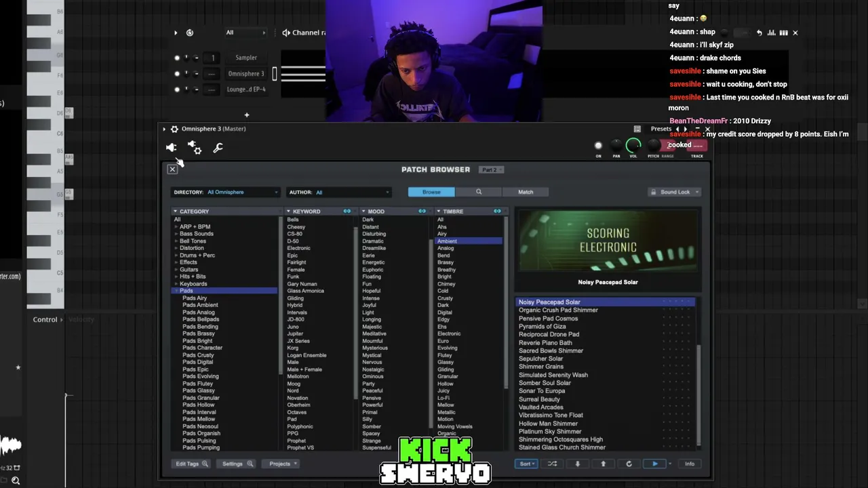Open the Sound Lock dropdown
This screenshot has width=868, height=488.
674,192
